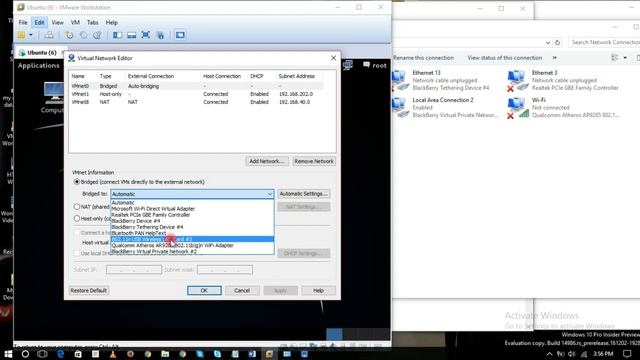Toggle Connect a host virtual adapter checkbox
This screenshot has height=360, width=640.
(x=77, y=233)
